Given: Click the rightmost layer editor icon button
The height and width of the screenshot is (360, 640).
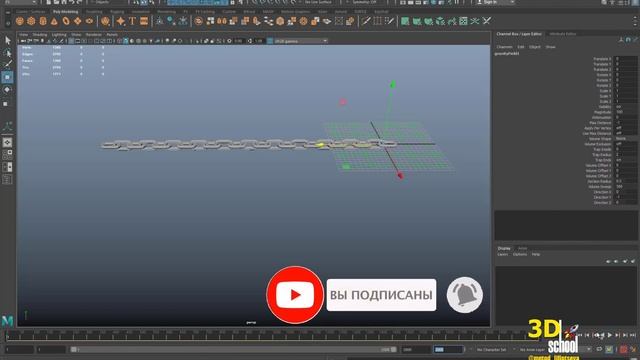Looking at the screenshot, I should (x=633, y=261).
